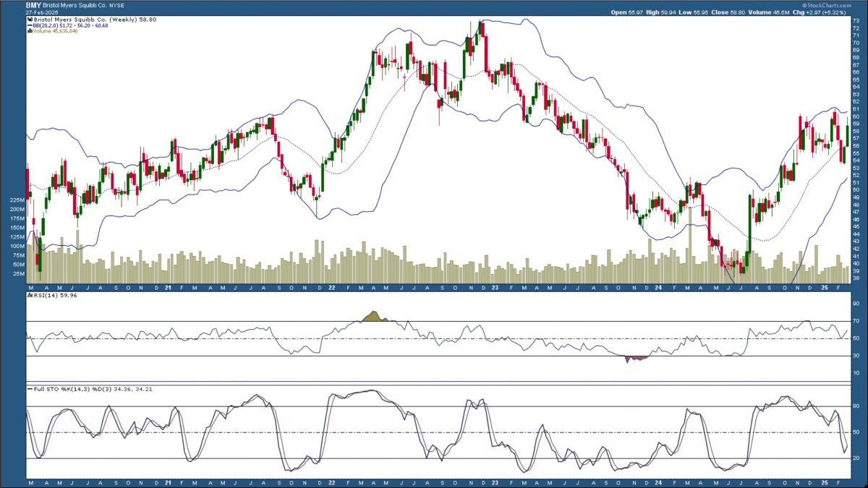Screen dimensions: 868x488
Task: Click the Volume 45,636,848 legend entry
Action: pyautogui.click(x=54, y=30)
